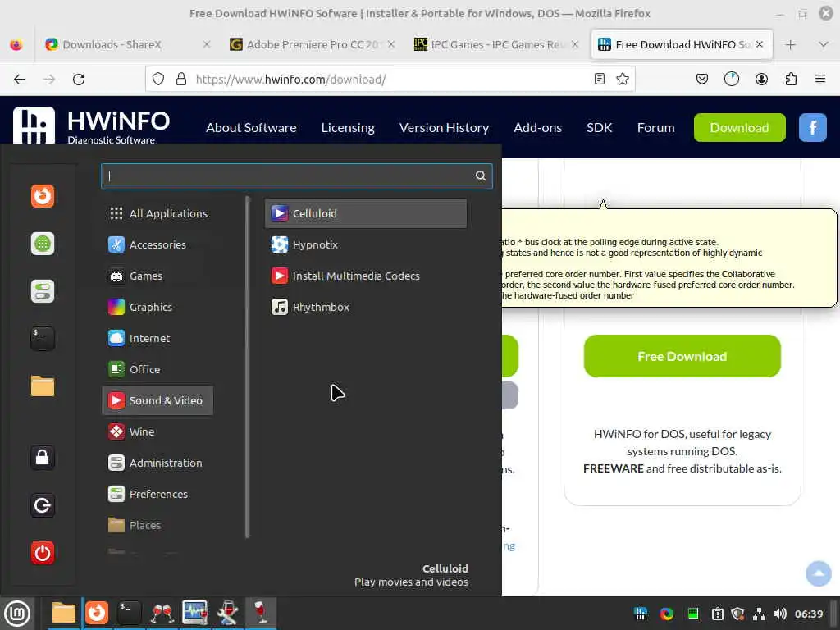840x630 pixels.
Task: Select the Sound & Video category
Action: pyautogui.click(x=157, y=400)
